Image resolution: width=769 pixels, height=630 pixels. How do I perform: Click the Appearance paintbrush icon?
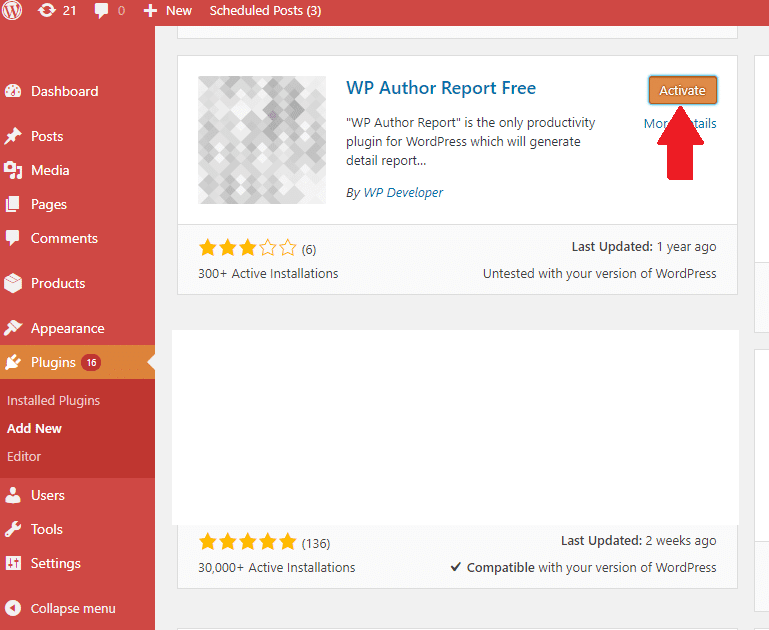(x=13, y=328)
